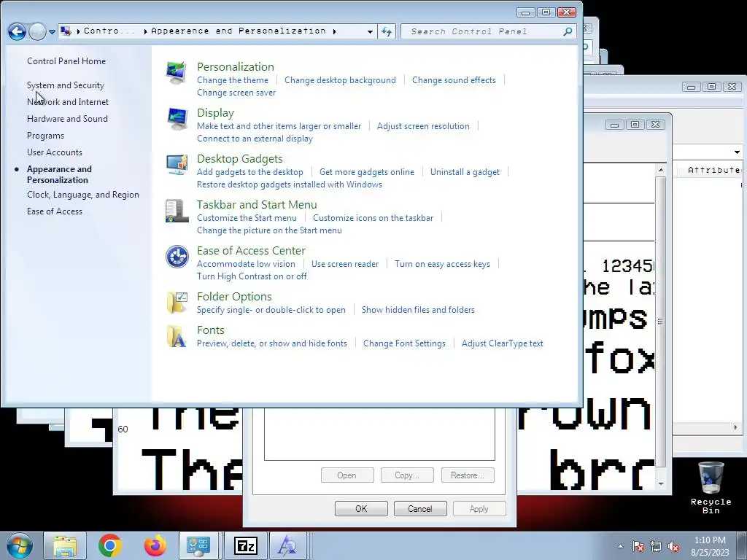Click Change Font Settings link

pyautogui.click(x=404, y=343)
